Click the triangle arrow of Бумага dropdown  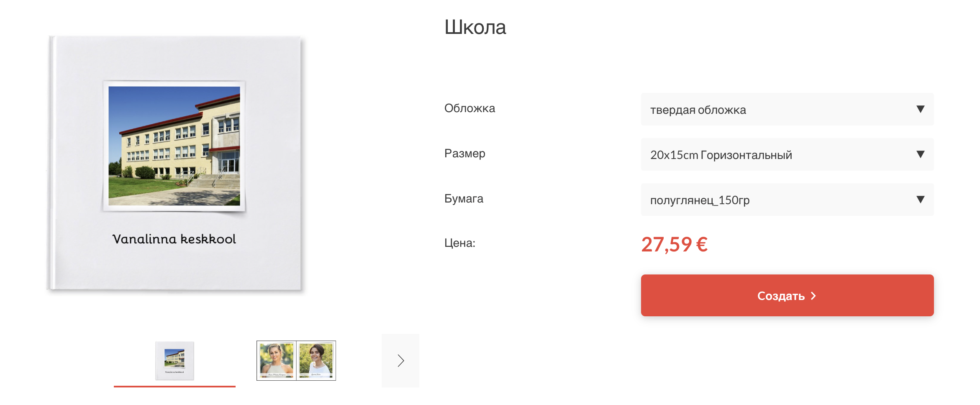[920, 200]
